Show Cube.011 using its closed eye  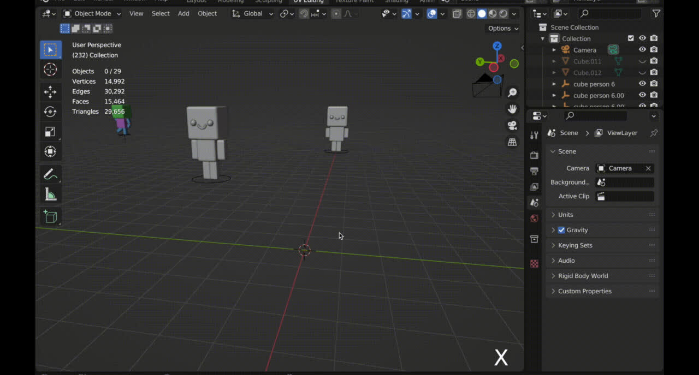click(642, 61)
